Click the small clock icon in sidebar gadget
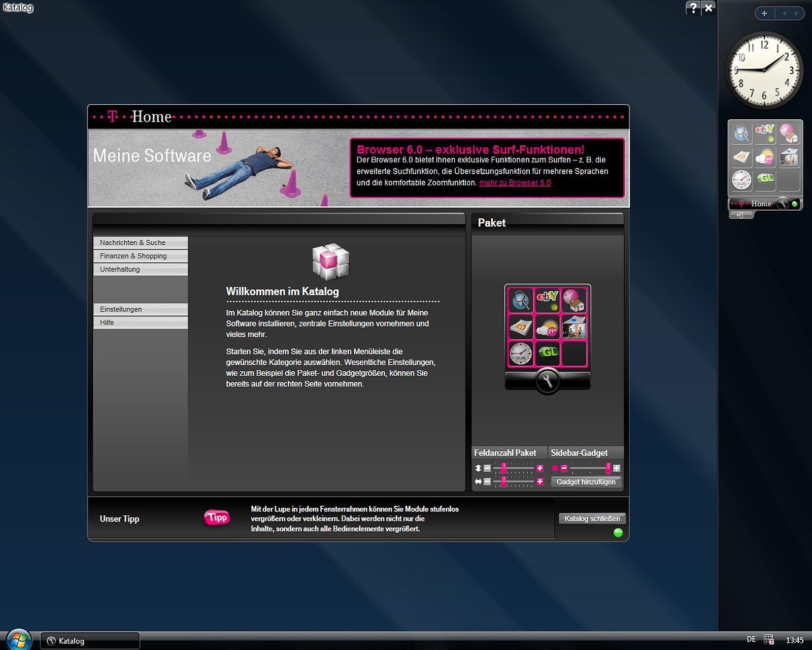Screen dimensions: 812x650 [x=741, y=180]
